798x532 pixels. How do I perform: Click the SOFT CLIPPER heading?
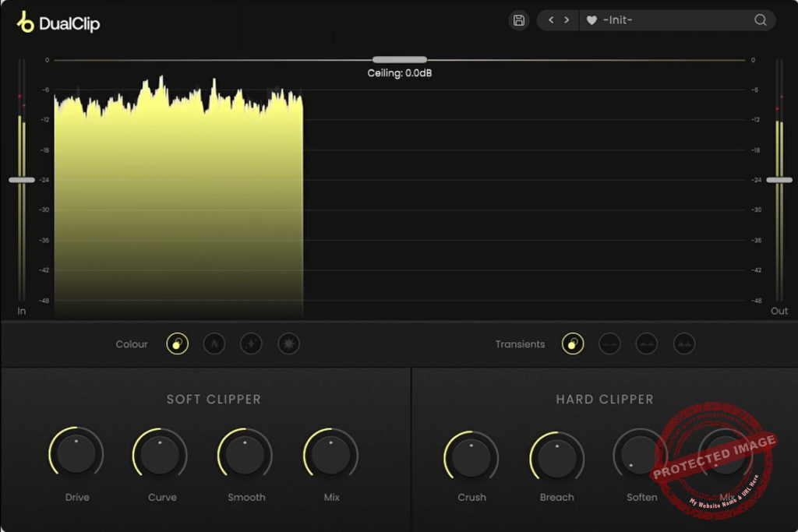(214, 400)
